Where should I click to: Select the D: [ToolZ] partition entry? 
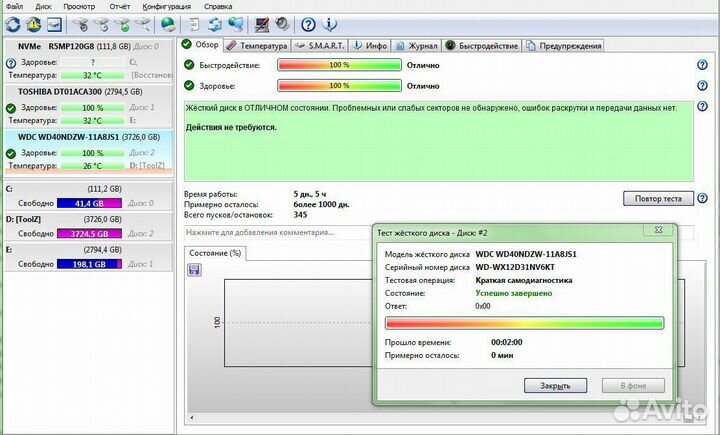click(x=89, y=226)
